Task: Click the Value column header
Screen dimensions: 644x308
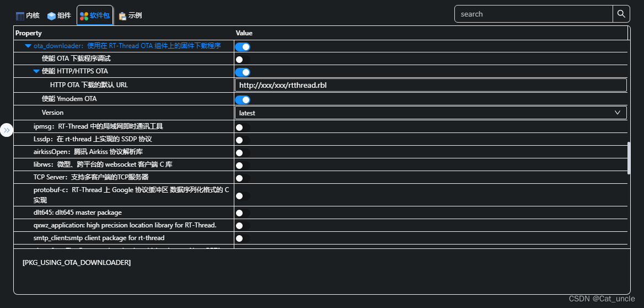Action: 244,33
